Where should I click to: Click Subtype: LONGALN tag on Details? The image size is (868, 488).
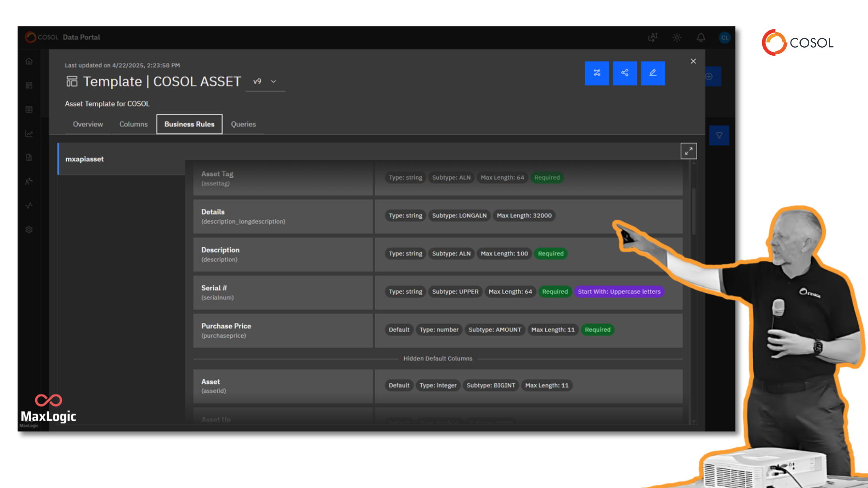click(459, 216)
